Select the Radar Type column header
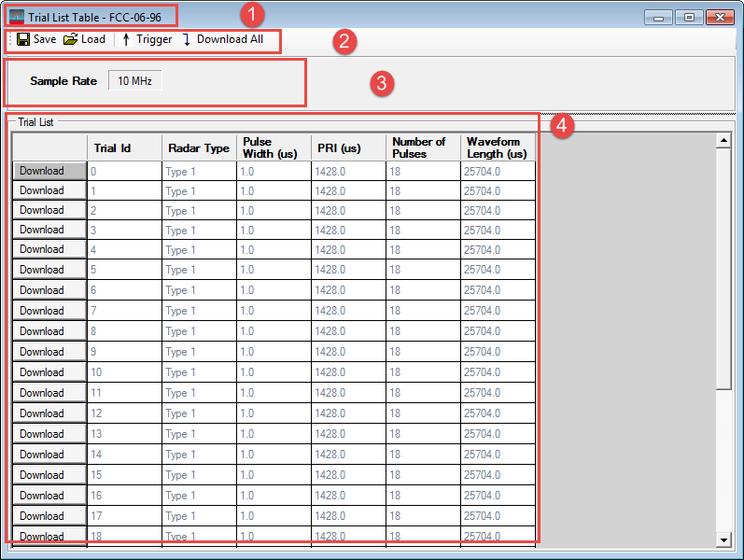The width and height of the screenshot is (744, 560). (199, 148)
